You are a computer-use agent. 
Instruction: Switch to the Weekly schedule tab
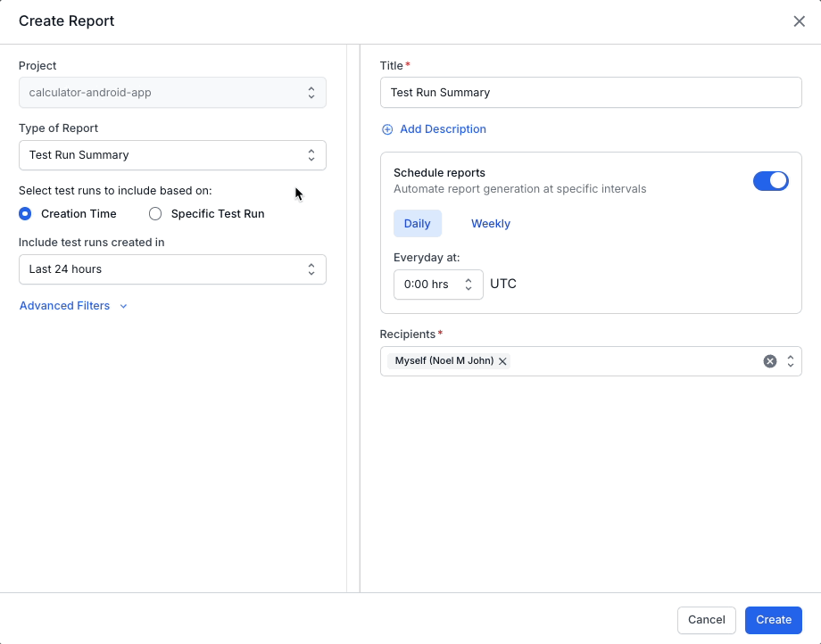click(x=490, y=224)
